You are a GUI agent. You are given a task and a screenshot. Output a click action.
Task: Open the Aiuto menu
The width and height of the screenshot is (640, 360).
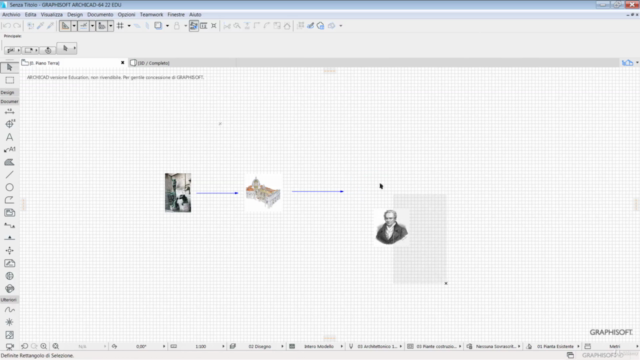point(195,14)
